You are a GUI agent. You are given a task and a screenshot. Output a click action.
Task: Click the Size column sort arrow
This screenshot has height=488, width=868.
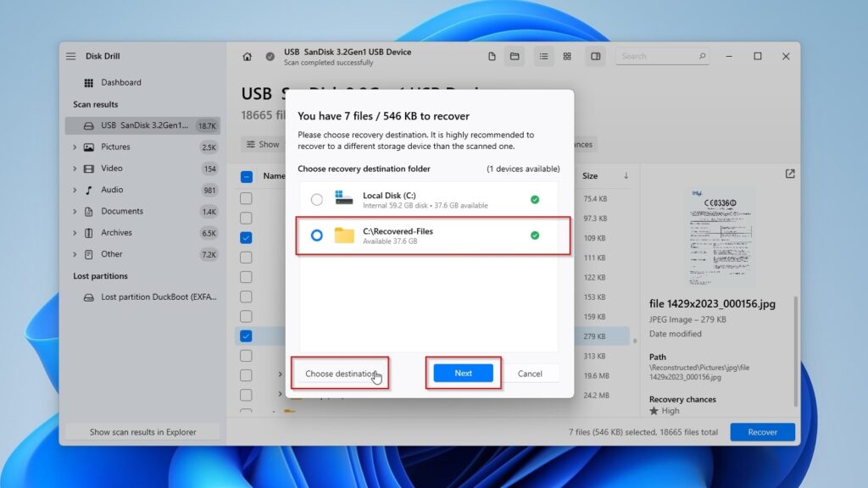point(626,176)
